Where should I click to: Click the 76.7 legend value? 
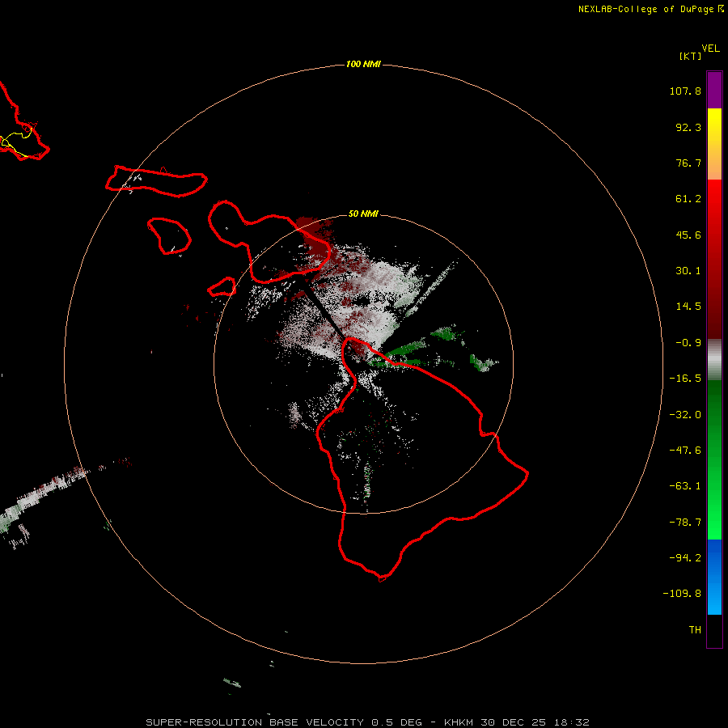(688, 163)
